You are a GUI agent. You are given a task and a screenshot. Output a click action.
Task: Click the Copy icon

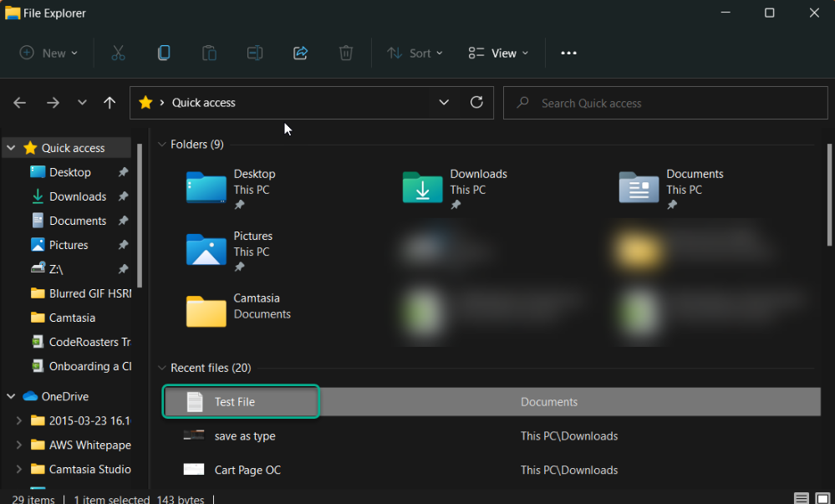click(x=164, y=53)
